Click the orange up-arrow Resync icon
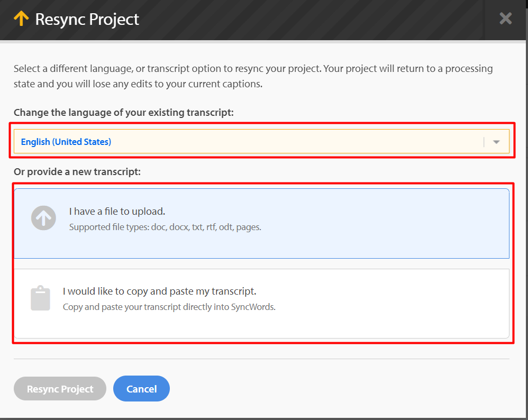The image size is (528, 420). (x=21, y=18)
